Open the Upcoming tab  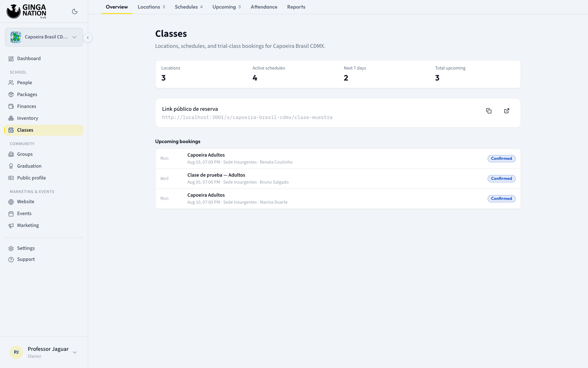(226, 7)
